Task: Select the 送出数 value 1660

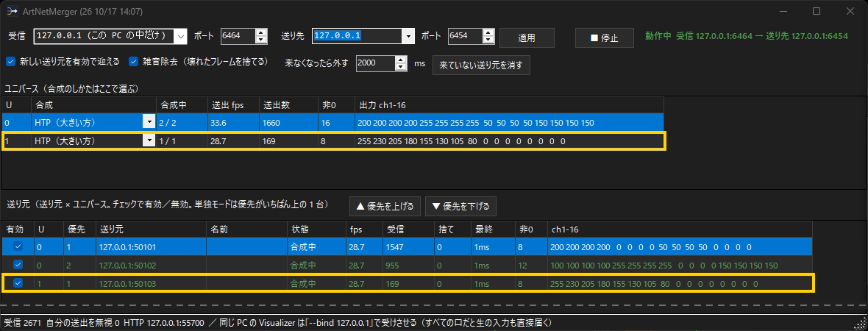Action: (289, 122)
